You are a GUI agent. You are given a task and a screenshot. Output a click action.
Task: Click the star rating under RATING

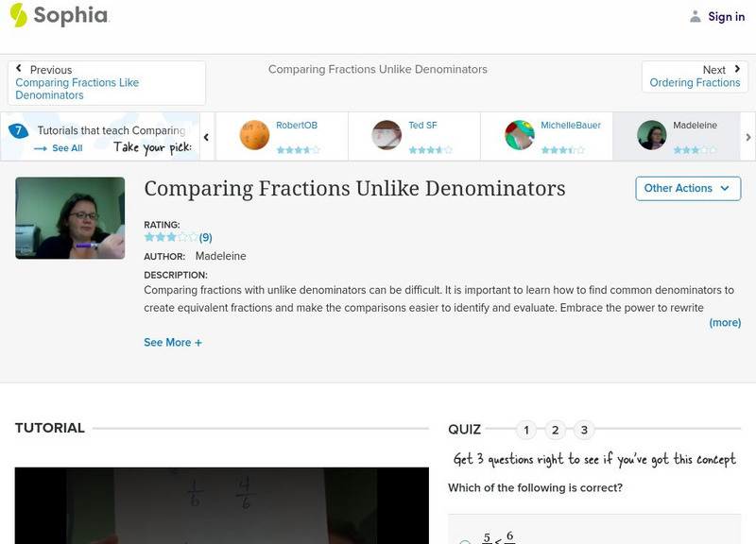(171, 238)
